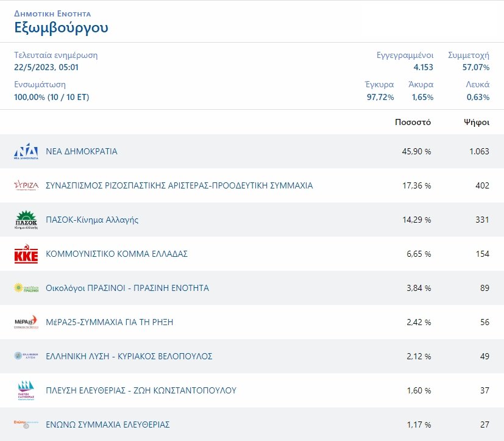
Task: Click the ΣΥΡΙΖΑ party logo
Action: 26,185
